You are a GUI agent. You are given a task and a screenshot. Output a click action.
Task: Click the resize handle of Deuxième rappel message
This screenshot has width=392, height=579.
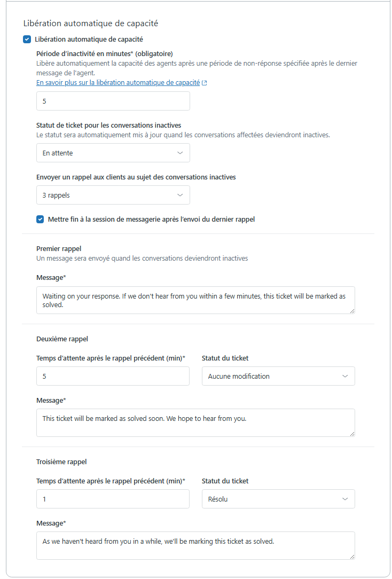pos(352,433)
